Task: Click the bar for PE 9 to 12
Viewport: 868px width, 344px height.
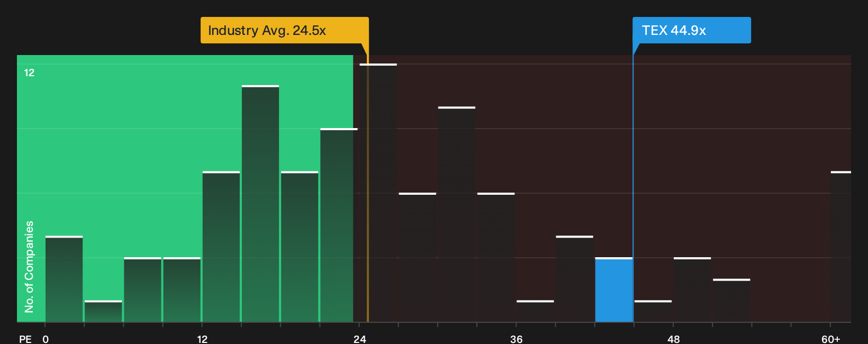Action: tap(182, 289)
